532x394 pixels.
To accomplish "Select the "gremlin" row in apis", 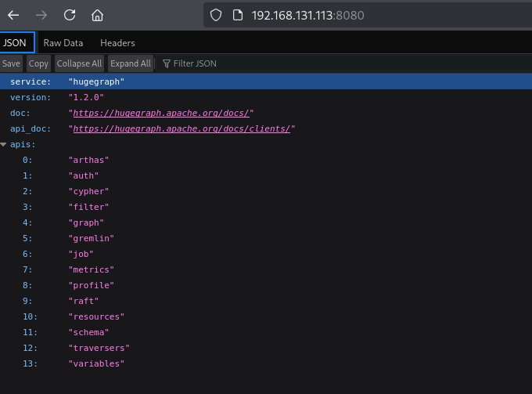I will coord(92,238).
